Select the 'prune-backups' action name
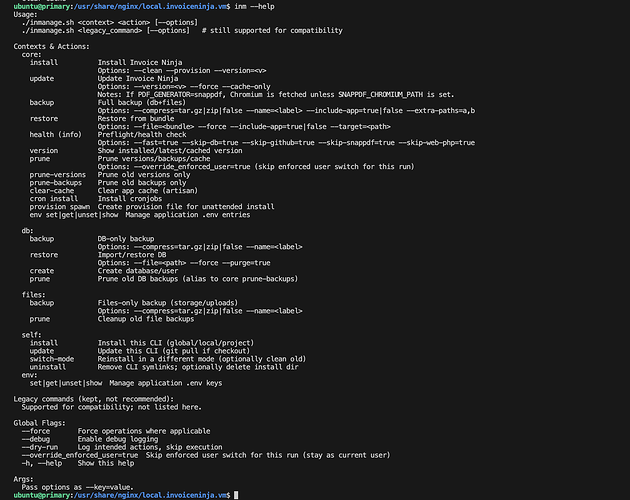 (x=55, y=183)
